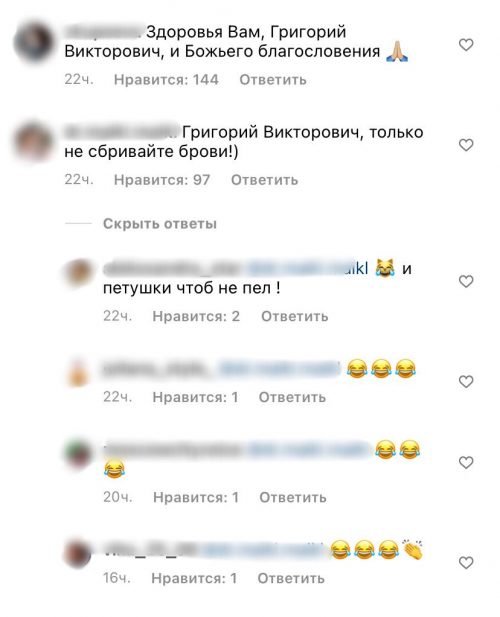Image resolution: width=500 pixels, height=617 pixels.
Task: Click Ответить under the 20ч. reply
Action: [293, 498]
